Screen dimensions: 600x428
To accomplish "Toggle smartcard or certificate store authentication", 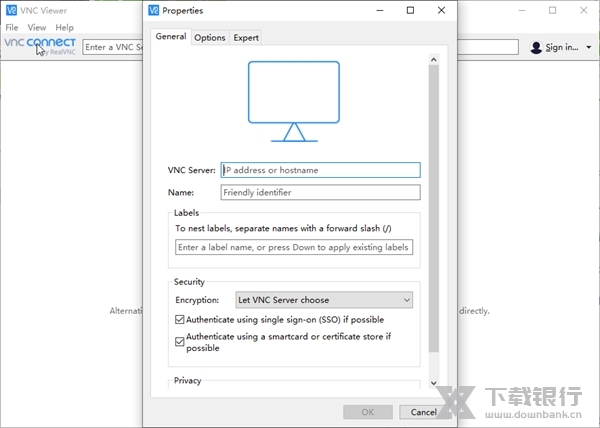I will point(180,341).
